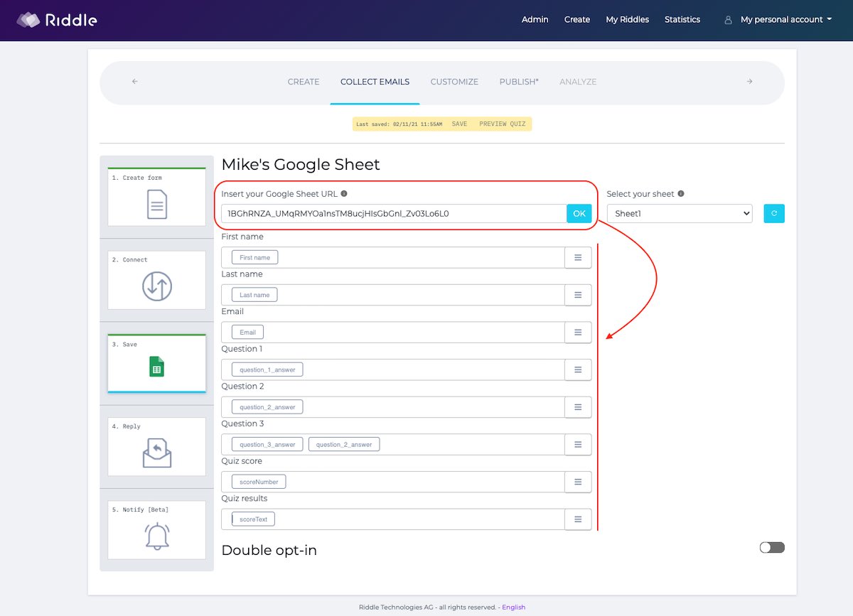This screenshot has height=616, width=853.
Task: Click the Last saved timestamp text
Action: [399, 124]
